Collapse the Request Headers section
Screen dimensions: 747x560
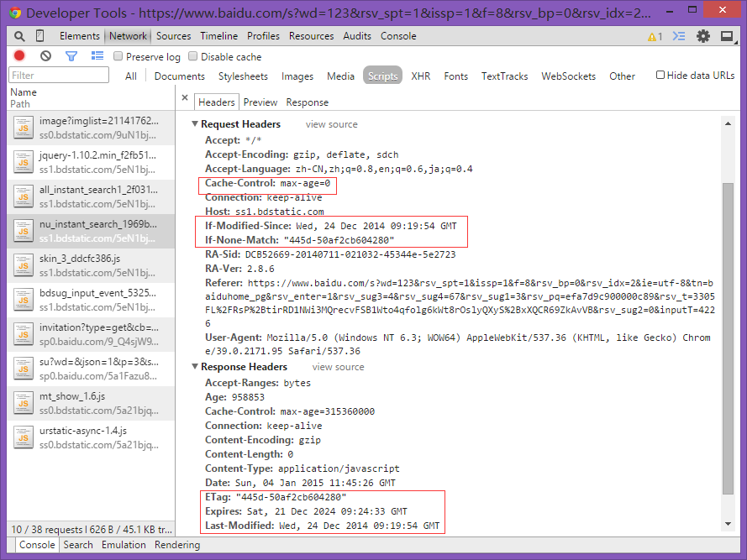195,123
